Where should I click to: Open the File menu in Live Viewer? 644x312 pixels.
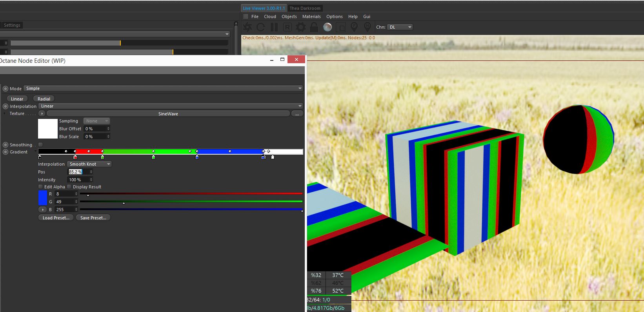(255, 16)
